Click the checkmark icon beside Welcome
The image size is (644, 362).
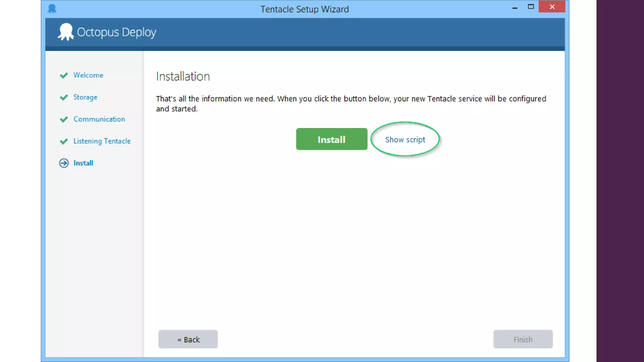point(64,75)
